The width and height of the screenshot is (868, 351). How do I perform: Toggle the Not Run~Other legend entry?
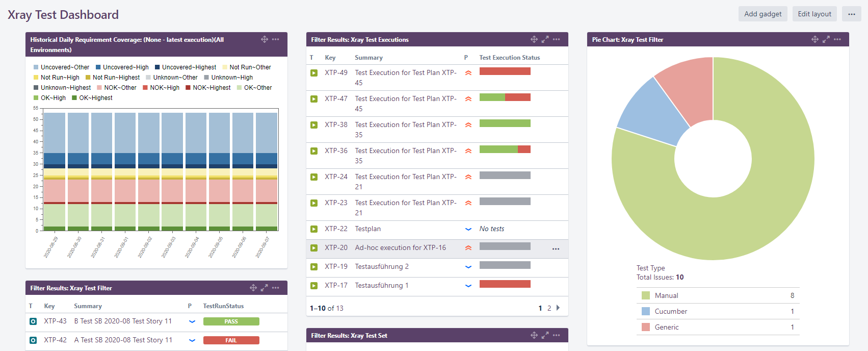(x=247, y=67)
